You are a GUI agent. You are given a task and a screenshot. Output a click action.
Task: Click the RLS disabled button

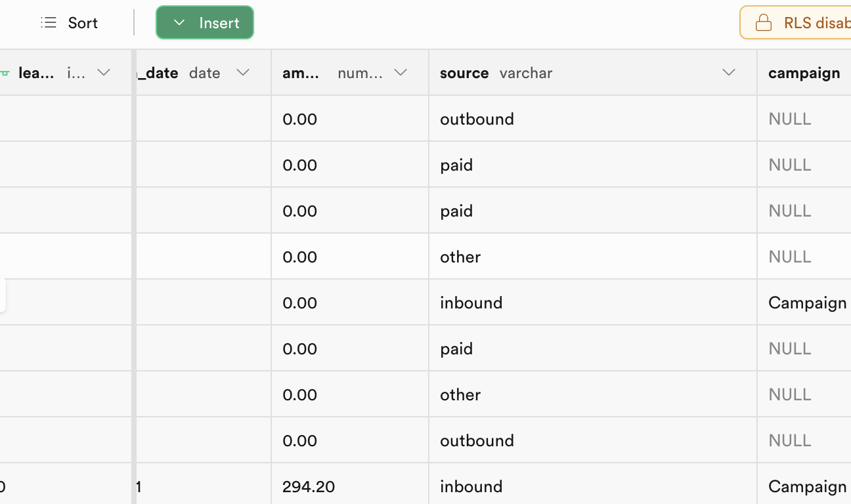click(x=798, y=23)
